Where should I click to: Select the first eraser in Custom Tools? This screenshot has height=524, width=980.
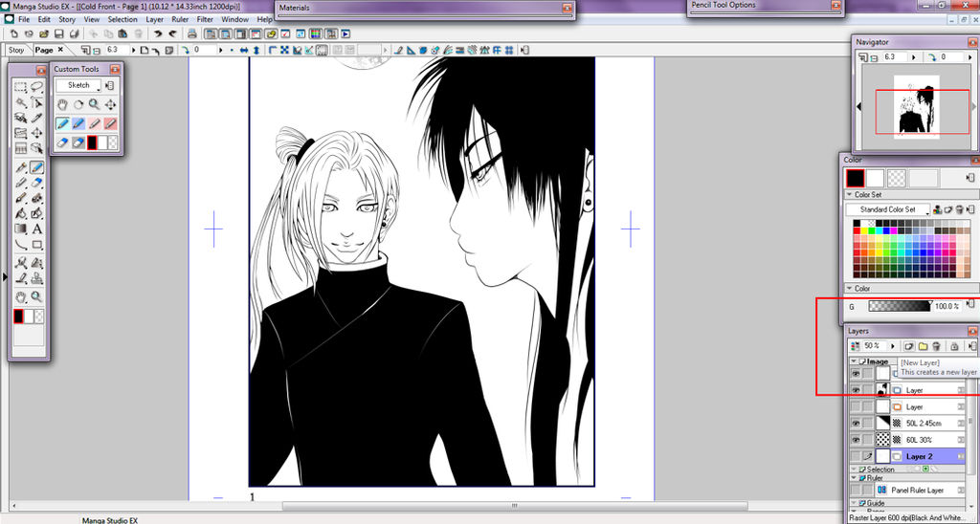(62, 142)
